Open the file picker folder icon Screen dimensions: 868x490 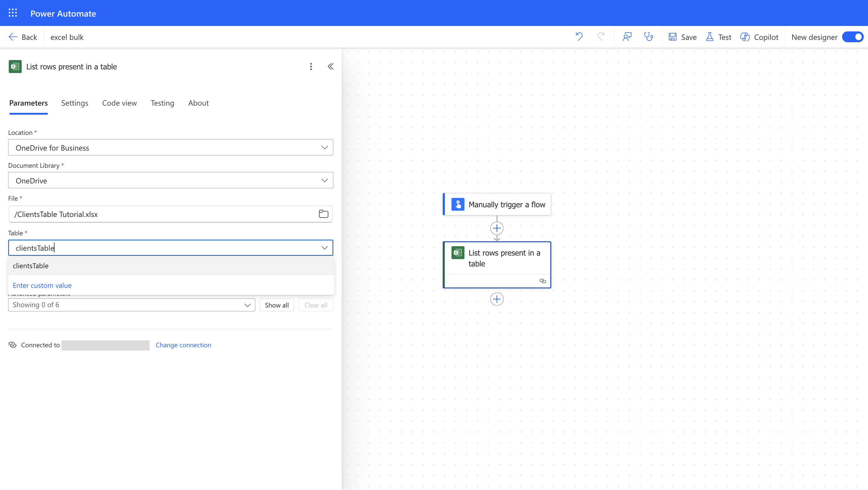(x=323, y=214)
